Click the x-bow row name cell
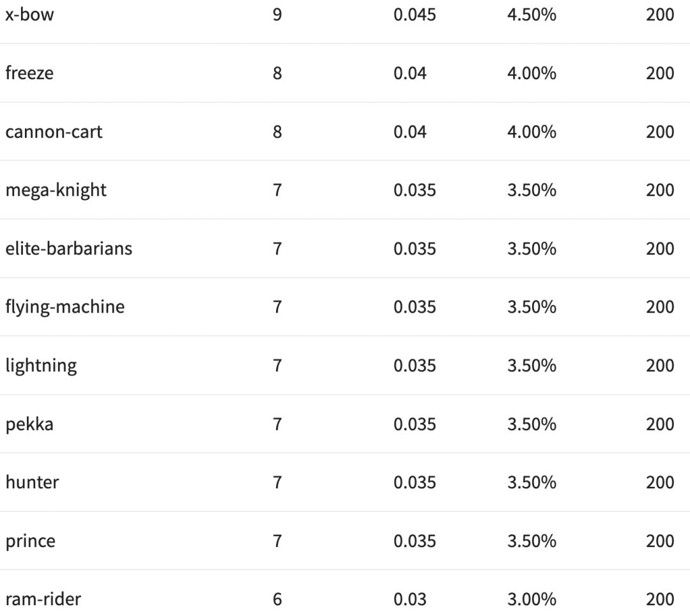 [x=29, y=15]
